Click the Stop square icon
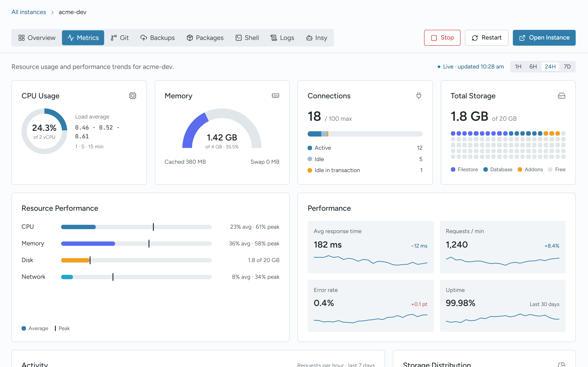The width and height of the screenshot is (588, 367). tap(434, 38)
